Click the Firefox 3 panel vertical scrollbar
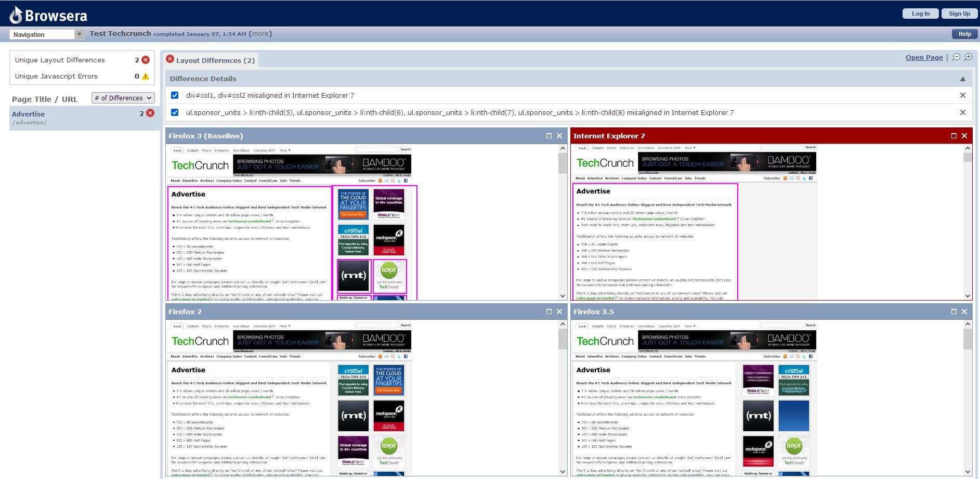Image resolution: width=980 pixels, height=479 pixels. coord(563,222)
